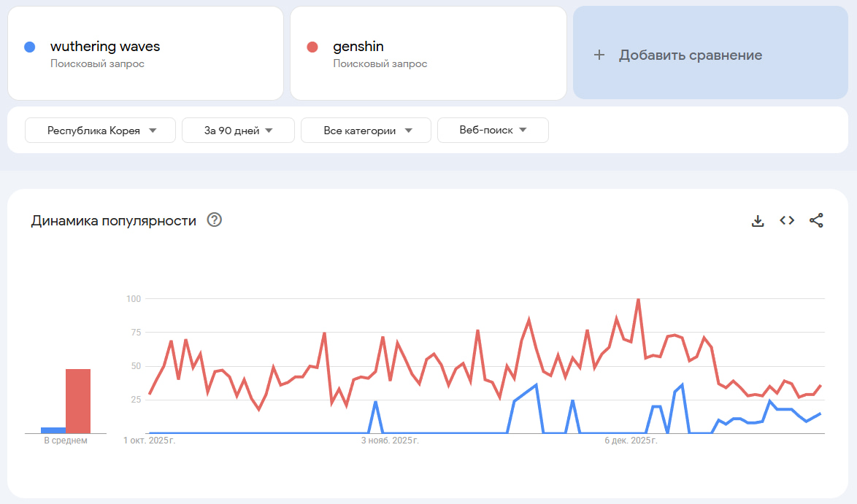Click the blue average bar for wuthering waves
857x504 pixels.
(x=53, y=430)
